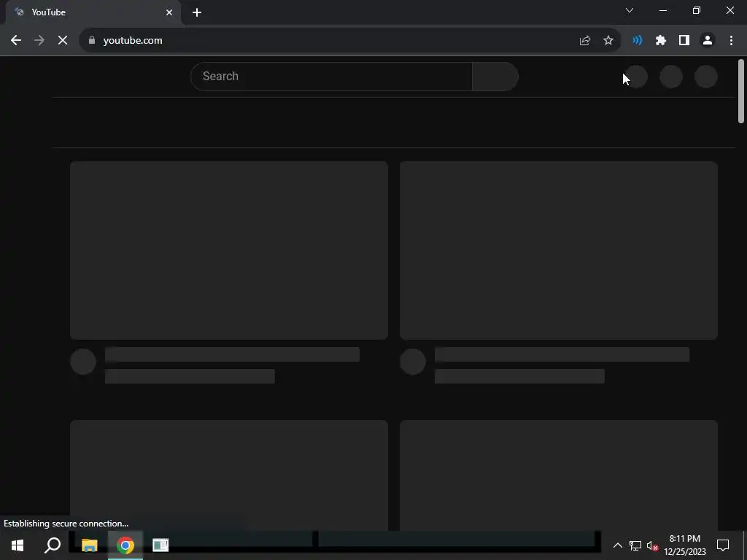747x560 pixels.
Task: Minimize the Chrome window
Action: coord(662,10)
